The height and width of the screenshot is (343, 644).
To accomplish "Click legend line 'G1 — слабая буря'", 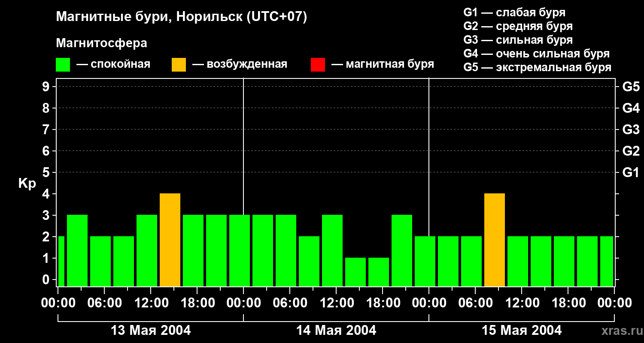I will [514, 12].
